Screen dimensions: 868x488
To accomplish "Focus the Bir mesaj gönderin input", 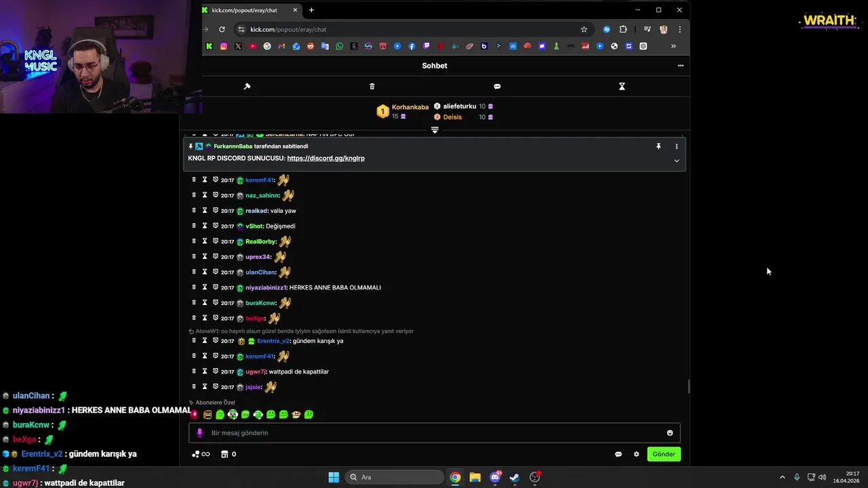I will (434, 432).
